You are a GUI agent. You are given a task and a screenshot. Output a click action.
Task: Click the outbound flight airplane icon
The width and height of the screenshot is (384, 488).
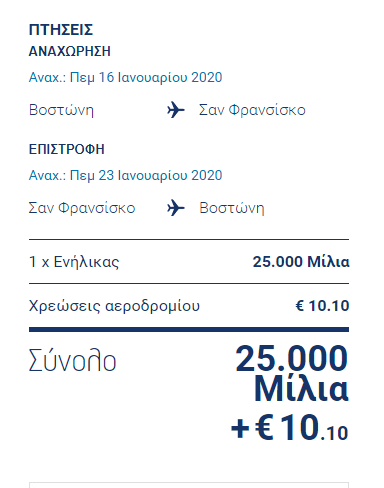[176, 110]
